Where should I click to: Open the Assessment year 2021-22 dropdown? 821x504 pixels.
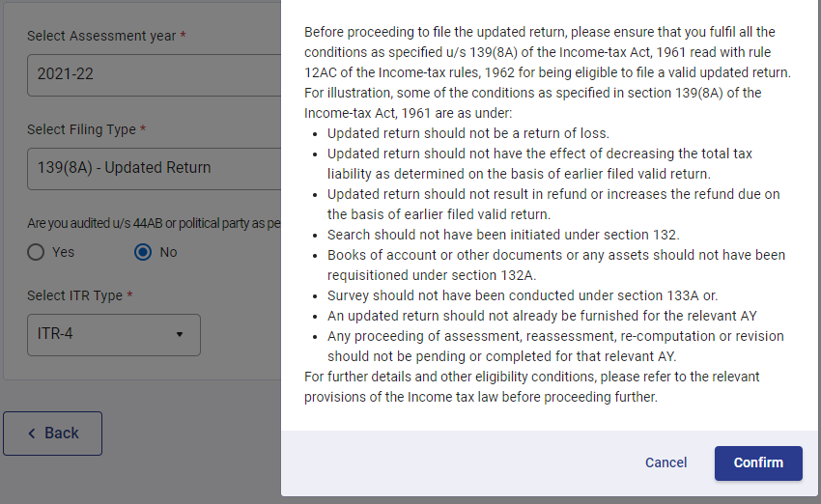(x=155, y=74)
